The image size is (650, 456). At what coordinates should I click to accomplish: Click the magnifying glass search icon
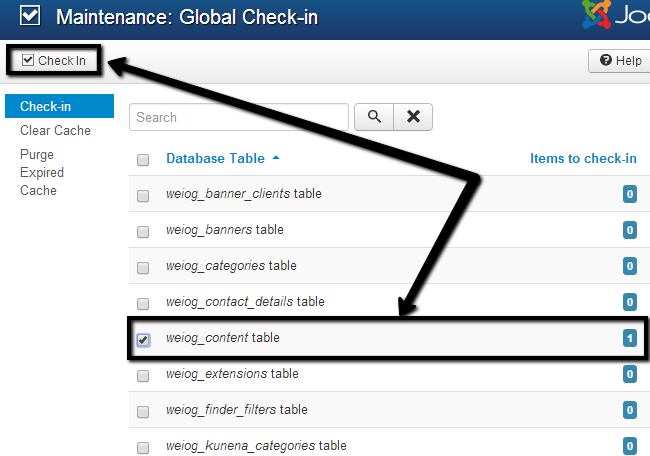point(374,117)
